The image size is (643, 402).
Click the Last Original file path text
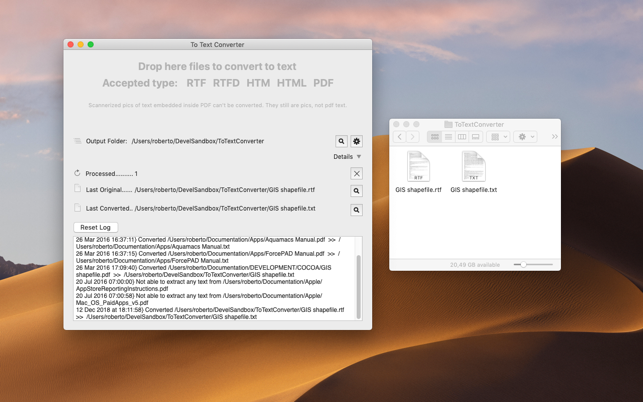(225, 190)
